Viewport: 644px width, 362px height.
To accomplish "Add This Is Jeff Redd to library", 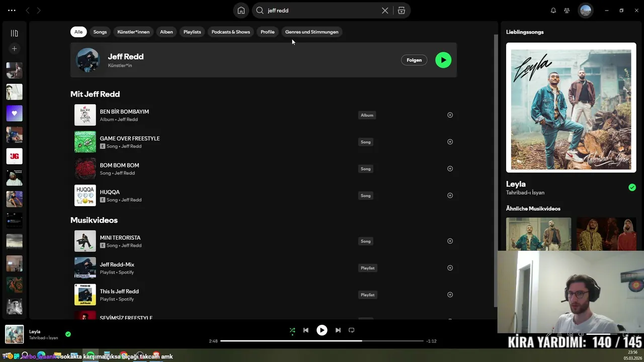I will (x=450, y=295).
